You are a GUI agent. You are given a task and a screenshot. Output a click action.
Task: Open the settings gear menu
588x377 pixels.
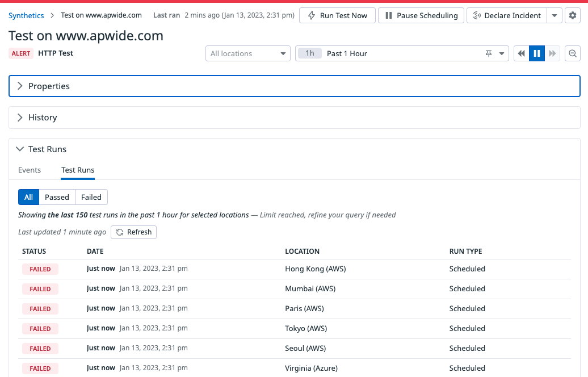572,15
